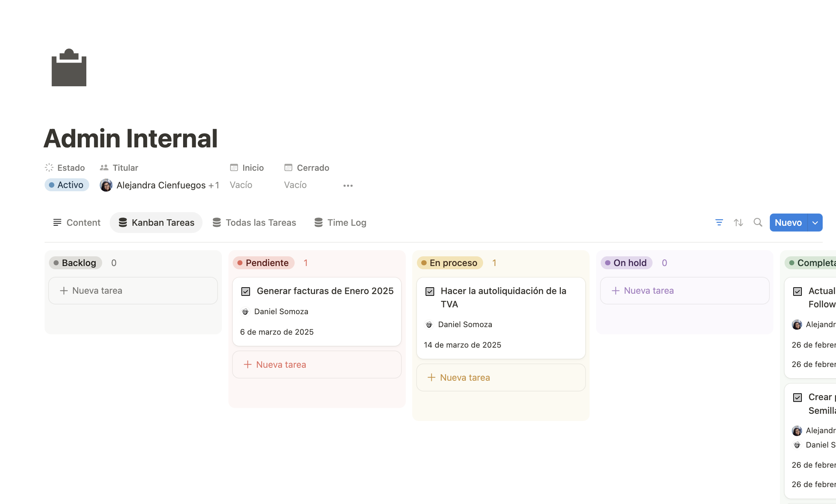
Task: Switch to the Content tab
Action: coord(76,223)
